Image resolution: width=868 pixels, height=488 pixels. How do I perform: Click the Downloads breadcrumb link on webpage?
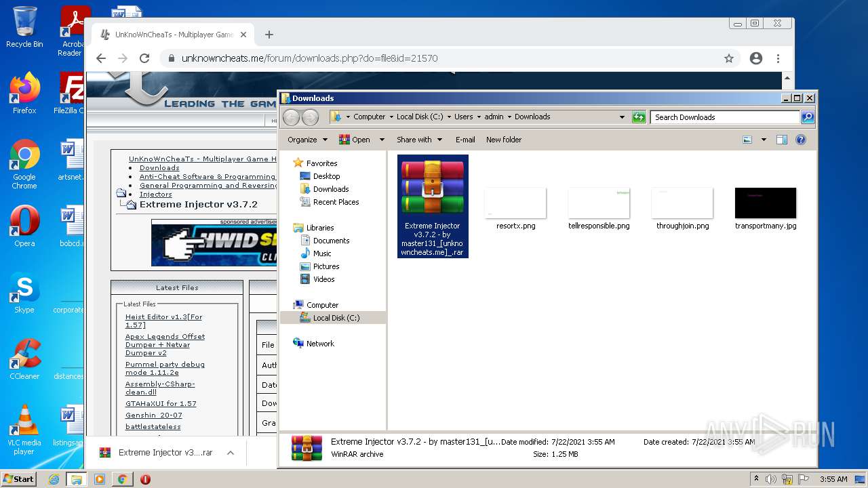point(159,168)
